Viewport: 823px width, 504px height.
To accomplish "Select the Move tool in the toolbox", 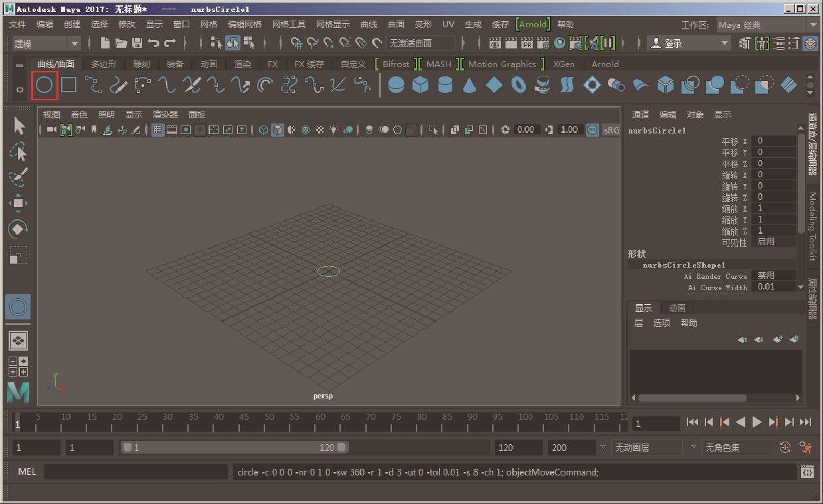I will coord(19,203).
